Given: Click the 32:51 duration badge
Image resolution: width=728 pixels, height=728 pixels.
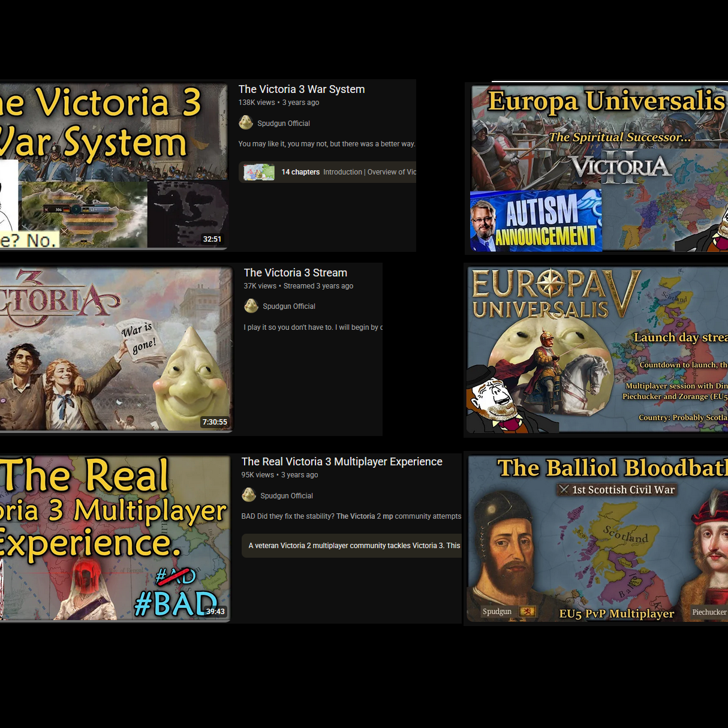Looking at the screenshot, I should pyautogui.click(x=212, y=239).
